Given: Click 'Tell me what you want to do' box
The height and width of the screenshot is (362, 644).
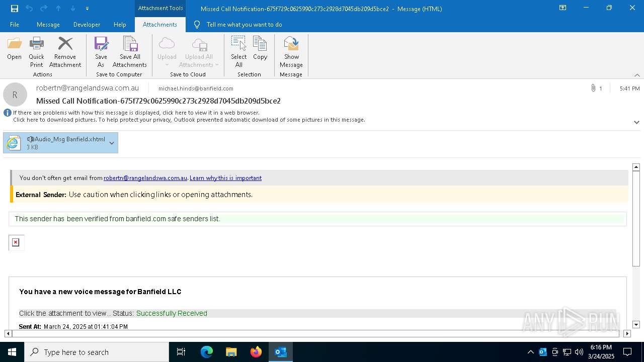Looking at the screenshot, I should click(244, 25).
